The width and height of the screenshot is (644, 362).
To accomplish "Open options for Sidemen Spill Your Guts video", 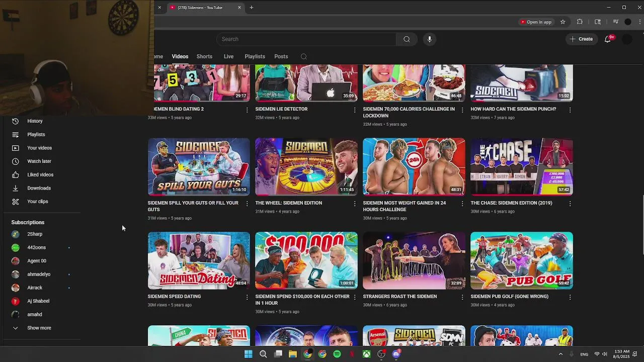I will pyautogui.click(x=247, y=204).
